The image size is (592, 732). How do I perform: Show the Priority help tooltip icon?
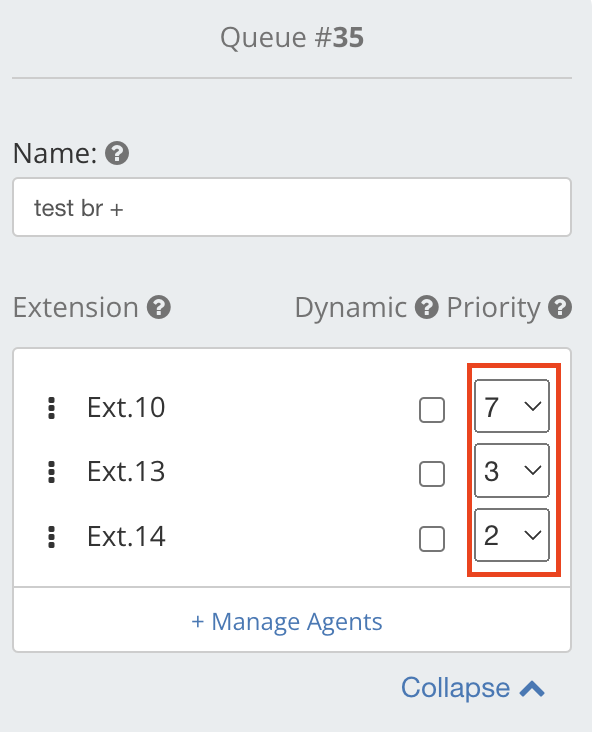tap(560, 308)
